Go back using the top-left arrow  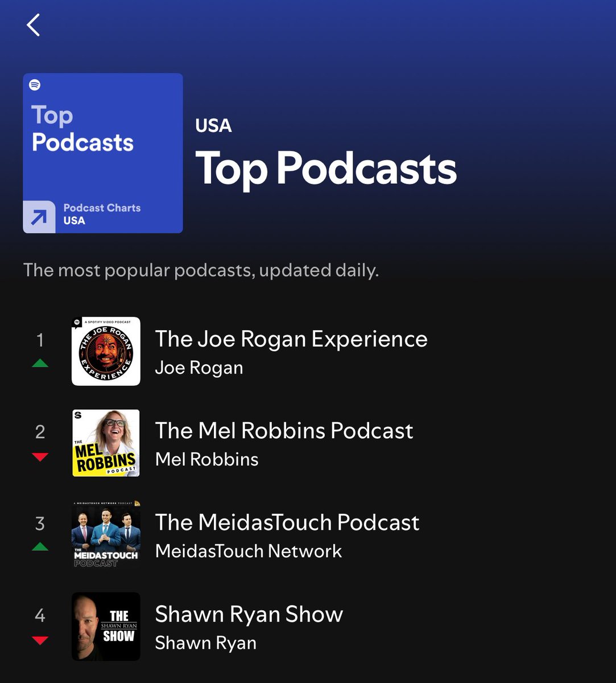click(x=34, y=25)
